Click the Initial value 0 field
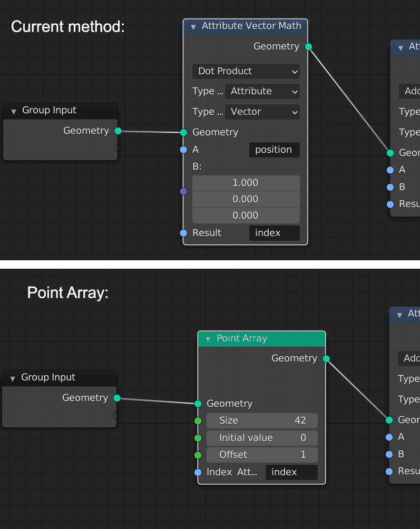 262,438
